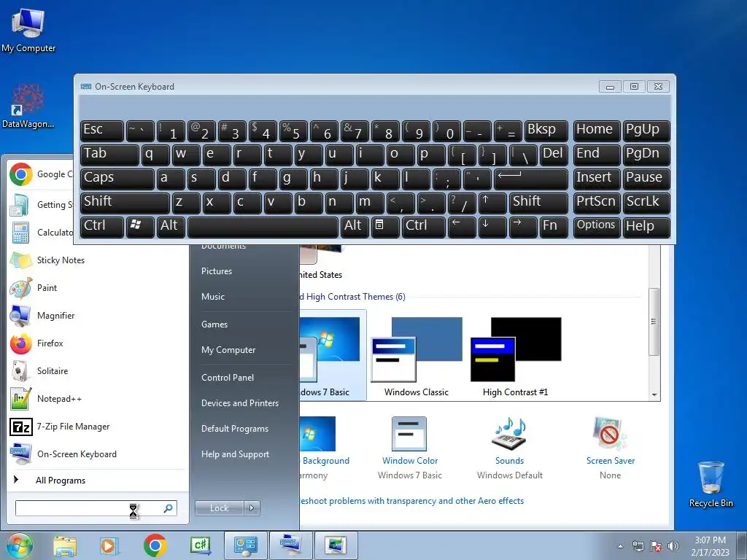Click themes list scroll-down arrow
This screenshot has height=560, width=747.
coord(654,394)
